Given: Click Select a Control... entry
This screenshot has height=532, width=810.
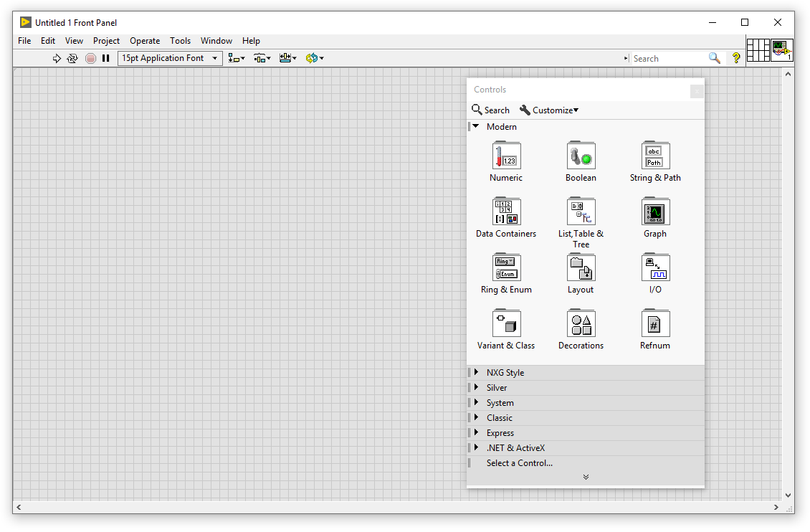Looking at the screenshot, I should [520, 462].
